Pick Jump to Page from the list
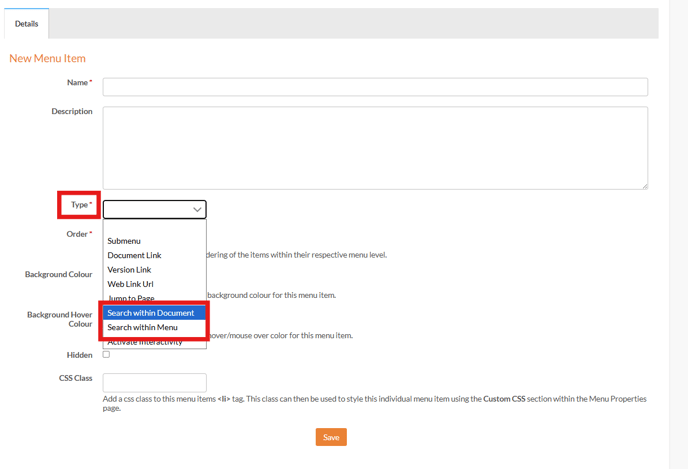 coord(131,298)
